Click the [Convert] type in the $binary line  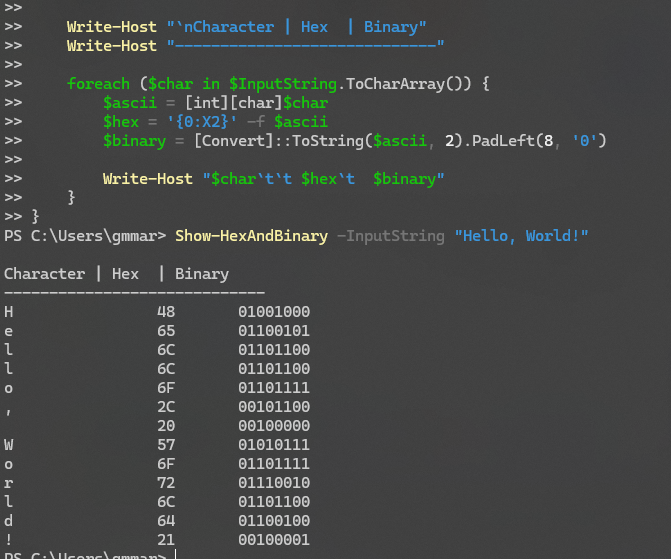(x=229, y=140)
